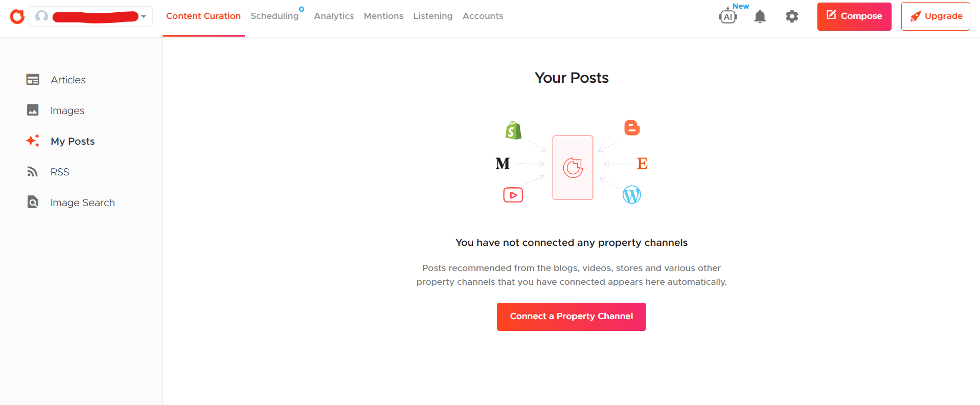Viewport: 980px width, 405px height.
Task: Click the app logo in top-left corner
Action: tap(17, 16)
